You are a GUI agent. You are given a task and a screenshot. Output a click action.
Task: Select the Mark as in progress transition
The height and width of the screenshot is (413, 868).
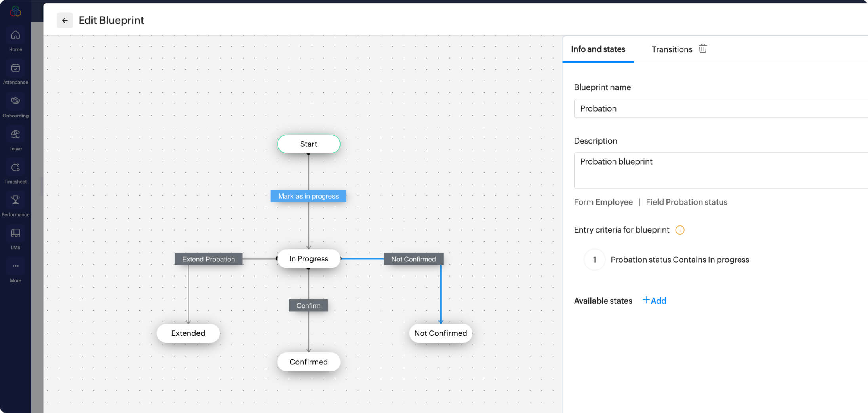pyautogui.click(x=308, y=196)
